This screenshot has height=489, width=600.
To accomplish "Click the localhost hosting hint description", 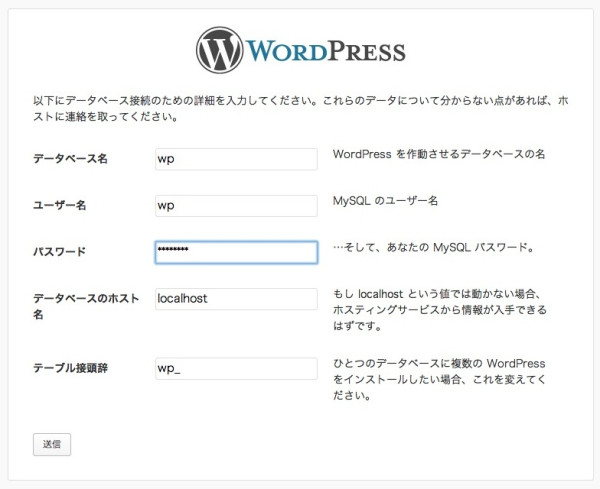I will pos(440,310).
